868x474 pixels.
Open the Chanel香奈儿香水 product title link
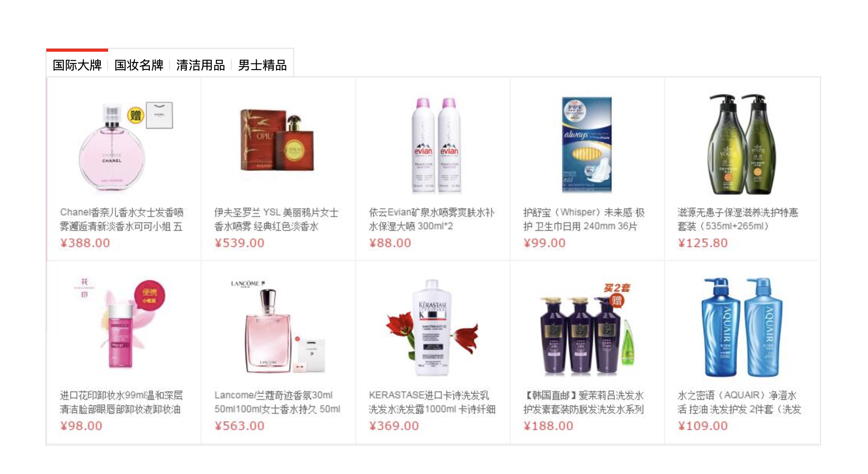122,219
